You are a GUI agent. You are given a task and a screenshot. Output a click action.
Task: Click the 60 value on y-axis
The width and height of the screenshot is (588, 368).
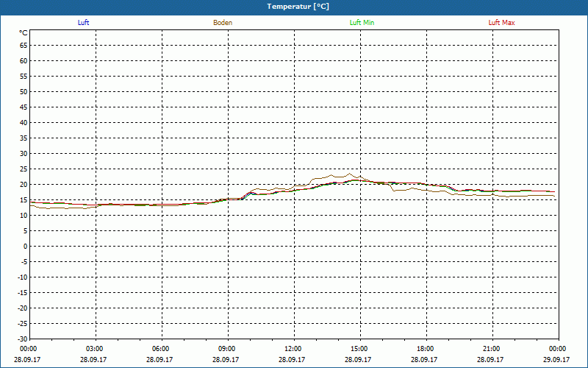[24, 61]
